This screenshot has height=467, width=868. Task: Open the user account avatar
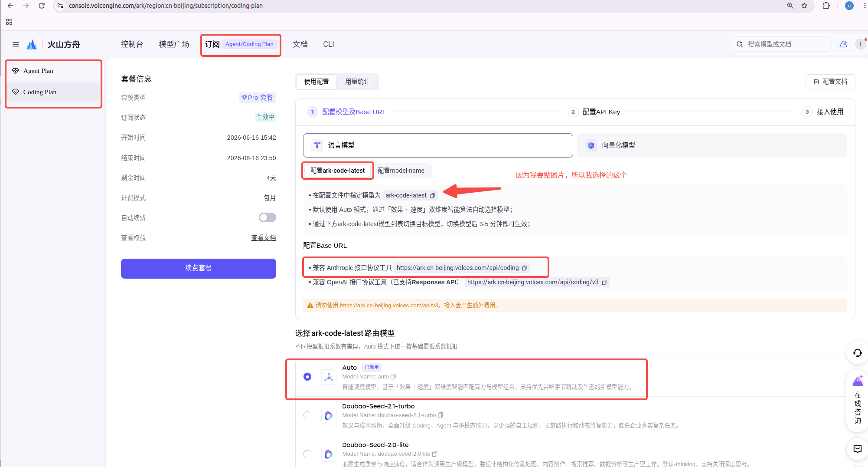tap(861, 44)
